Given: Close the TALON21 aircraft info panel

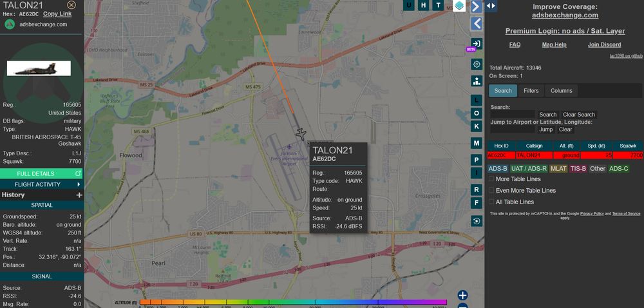Looking at the screenshot, I should point(71,5).
